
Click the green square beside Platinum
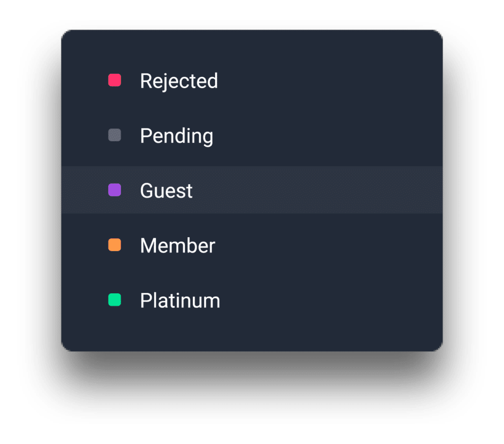click(x=115, y=300)
